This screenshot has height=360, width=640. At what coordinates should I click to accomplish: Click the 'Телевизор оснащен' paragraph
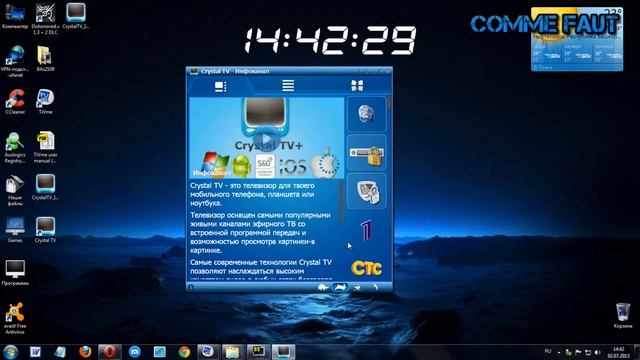(260, 233)
